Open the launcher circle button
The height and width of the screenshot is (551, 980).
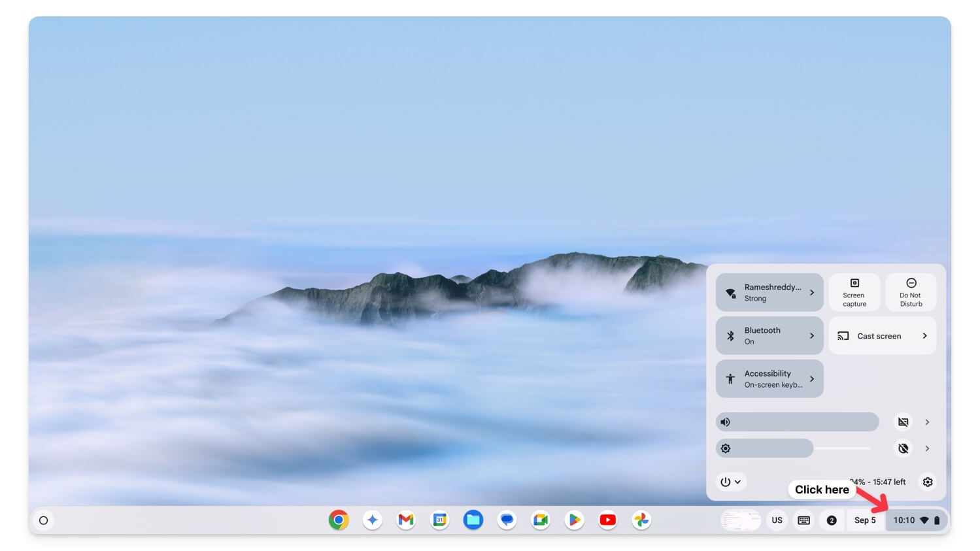point(44,520)
